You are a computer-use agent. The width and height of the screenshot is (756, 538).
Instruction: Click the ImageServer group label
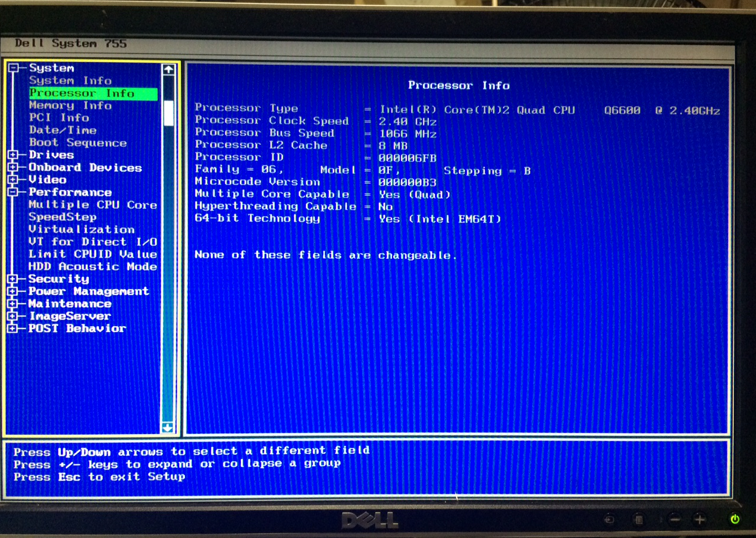click(70, 316)
